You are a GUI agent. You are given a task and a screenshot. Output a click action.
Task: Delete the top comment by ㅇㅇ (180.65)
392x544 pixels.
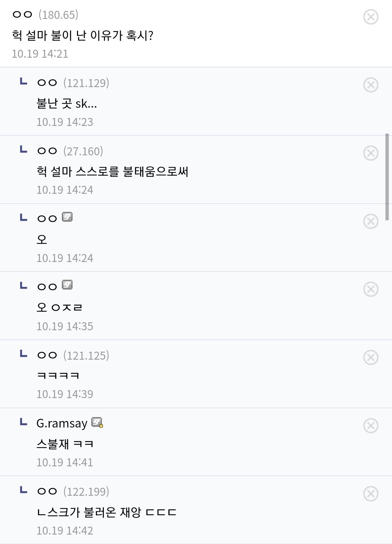(x=371, y=17)
